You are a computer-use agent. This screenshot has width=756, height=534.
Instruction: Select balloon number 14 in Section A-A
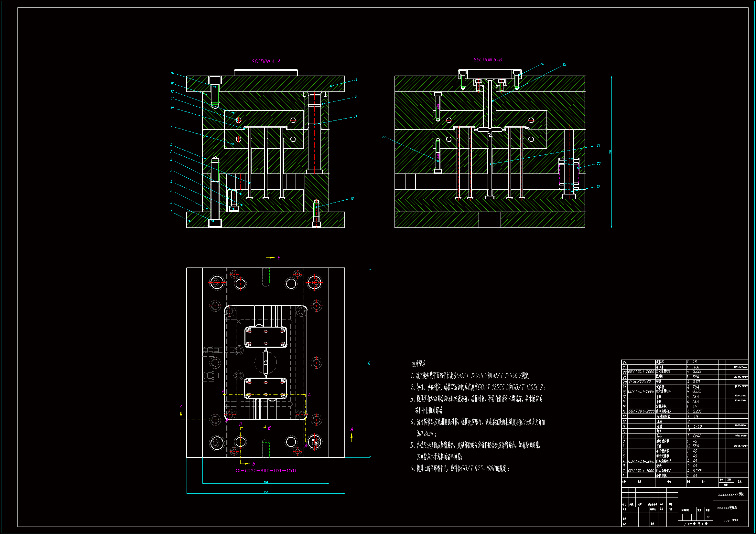[172, 73]
